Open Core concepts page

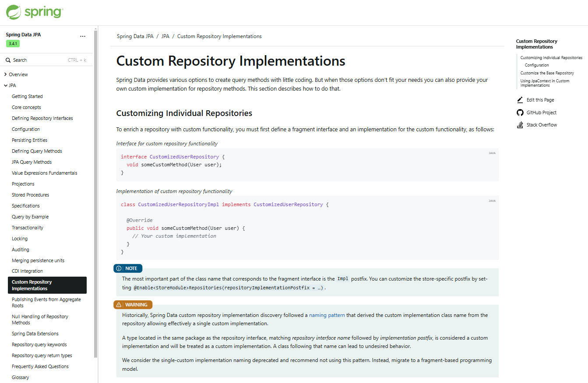point(26,107)
